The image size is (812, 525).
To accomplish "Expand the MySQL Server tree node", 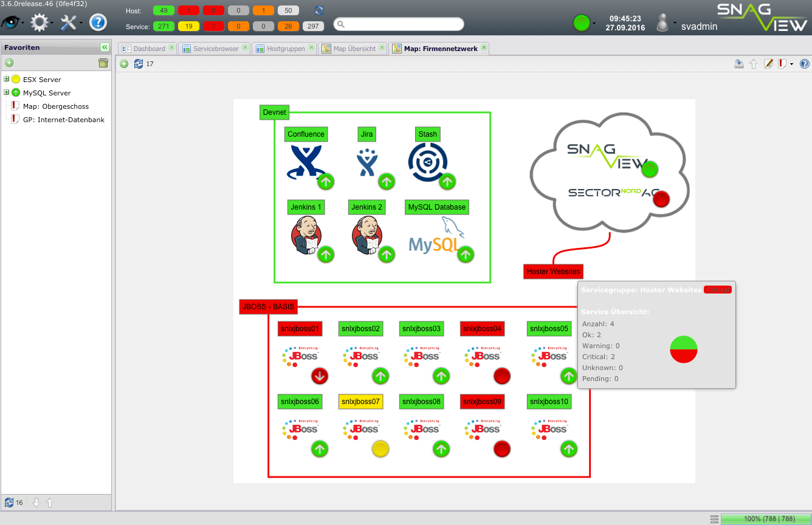I will 7,92.
